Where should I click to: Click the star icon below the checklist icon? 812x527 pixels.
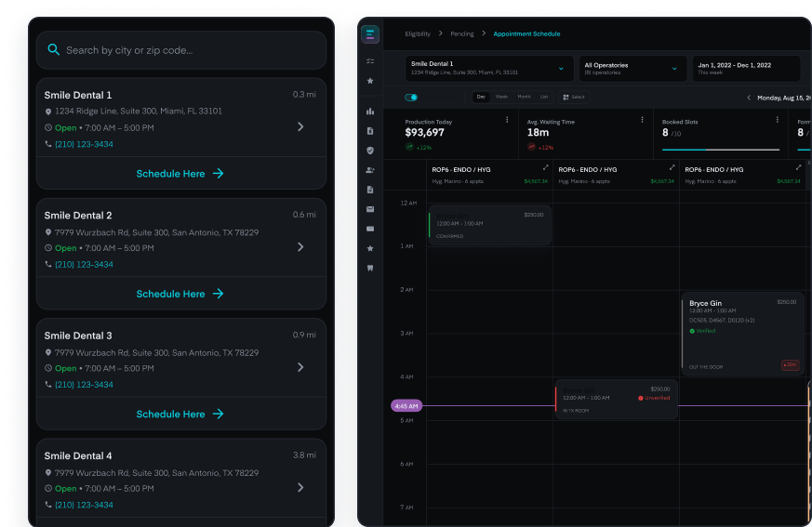(370, 81)
